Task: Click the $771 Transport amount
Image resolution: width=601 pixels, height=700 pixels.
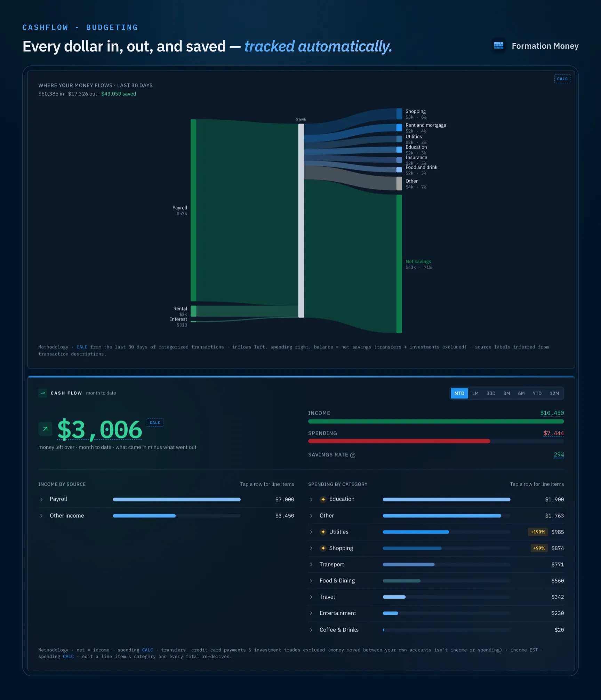Action: point(558,565)
